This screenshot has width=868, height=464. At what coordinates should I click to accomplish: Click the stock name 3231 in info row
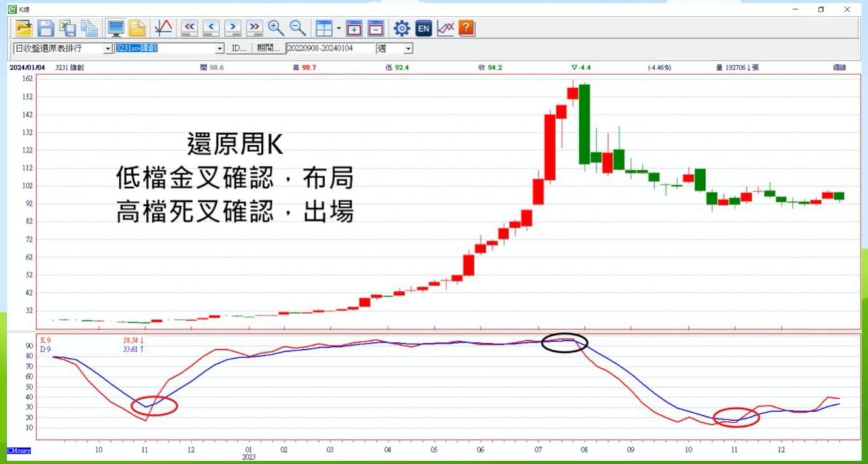69,68
